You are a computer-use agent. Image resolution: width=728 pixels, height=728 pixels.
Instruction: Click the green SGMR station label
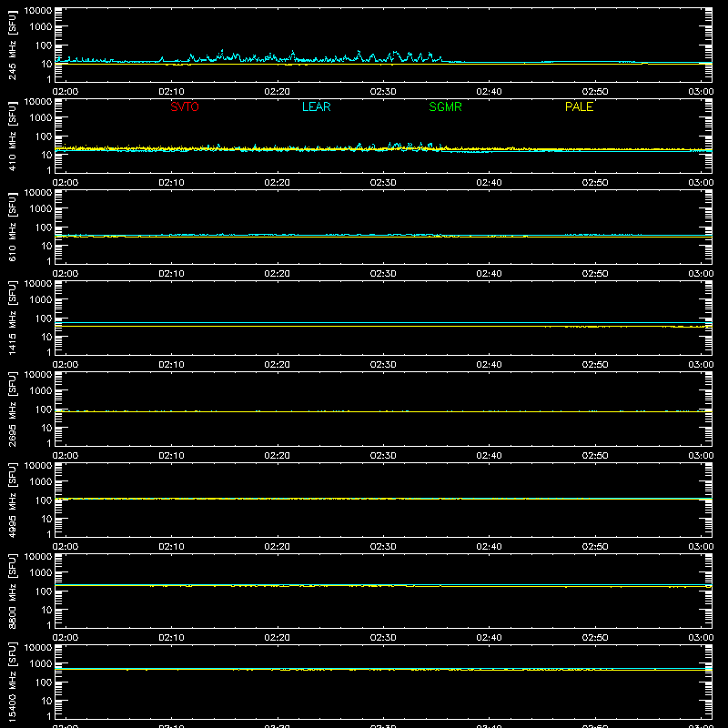point(445,106)
